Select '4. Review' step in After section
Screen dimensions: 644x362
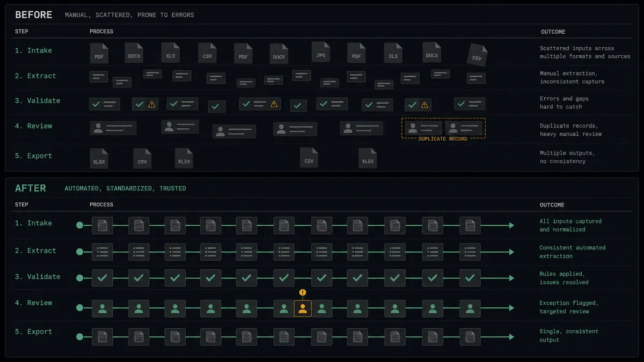[x=33, y=303]
